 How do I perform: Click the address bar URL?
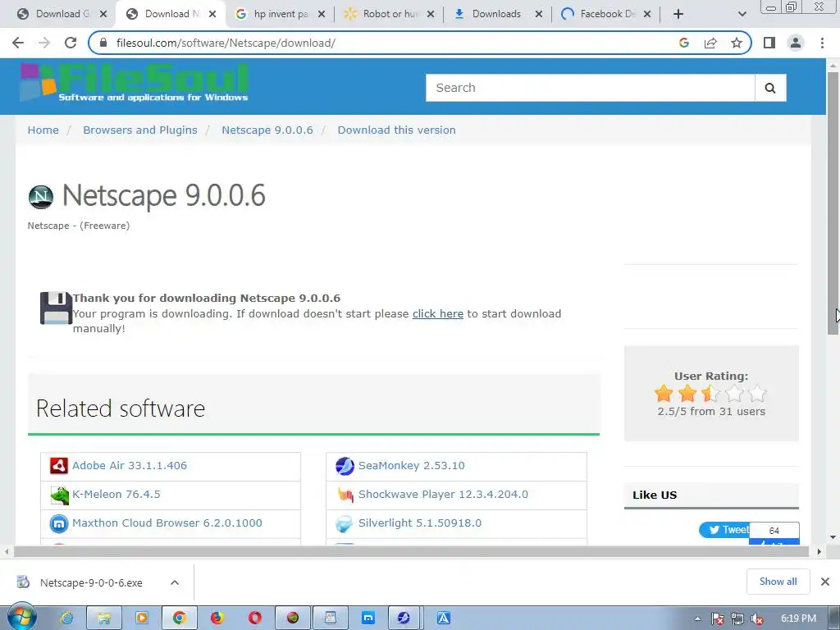tap(226, 43)
